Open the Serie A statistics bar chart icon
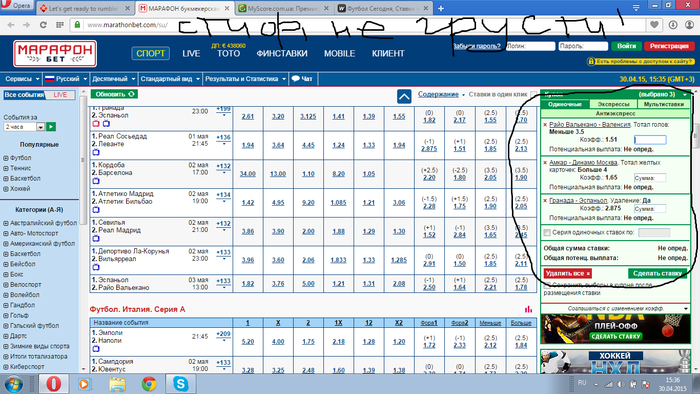 pyautogui.click(x=529, y=309)
